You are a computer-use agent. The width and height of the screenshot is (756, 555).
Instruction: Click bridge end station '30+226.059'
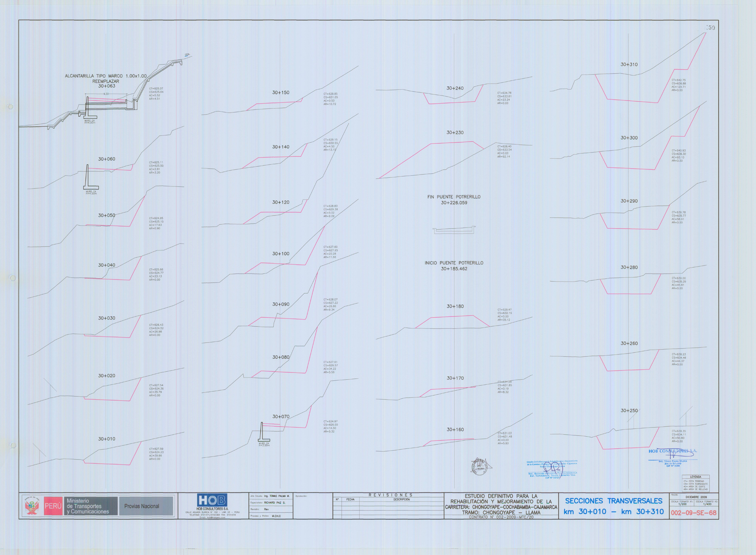coord(454,203)
